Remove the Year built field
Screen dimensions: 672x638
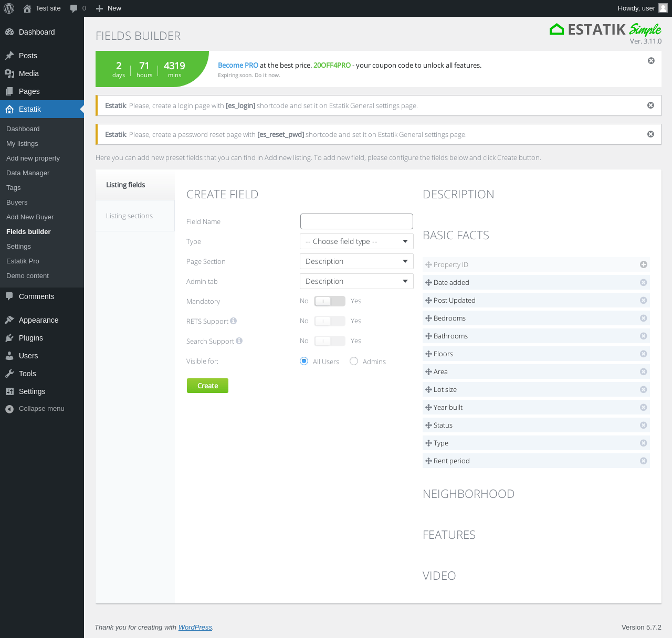(x=644, y=408)
